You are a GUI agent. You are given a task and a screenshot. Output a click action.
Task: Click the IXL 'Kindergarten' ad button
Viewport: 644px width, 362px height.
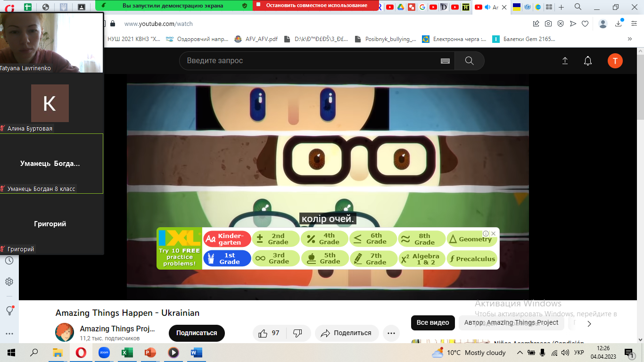(x=227, y=239)
